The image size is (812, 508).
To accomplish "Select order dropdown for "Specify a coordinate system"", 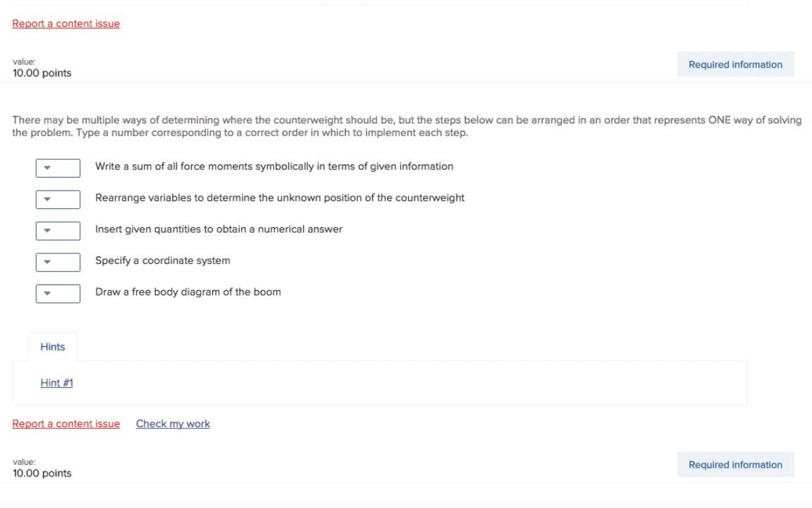I will 58,262.
